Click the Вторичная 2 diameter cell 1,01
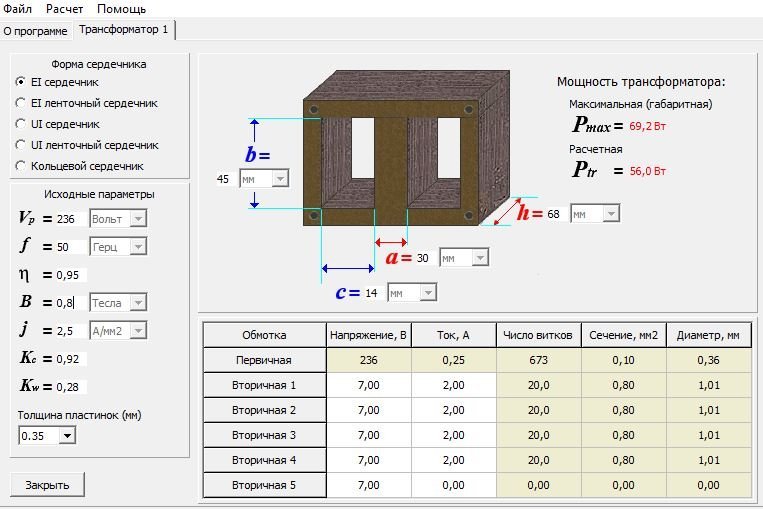 tap(708, 410)
